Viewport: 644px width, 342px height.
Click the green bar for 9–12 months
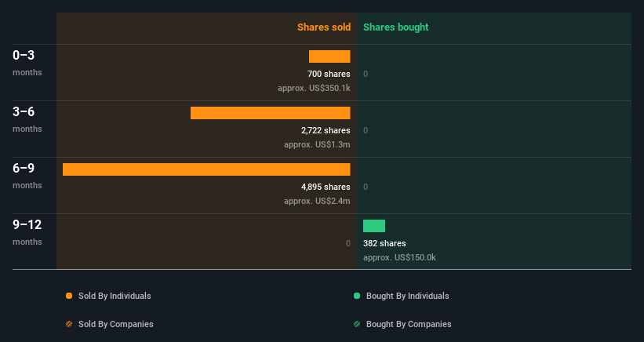tap(373, 226)
